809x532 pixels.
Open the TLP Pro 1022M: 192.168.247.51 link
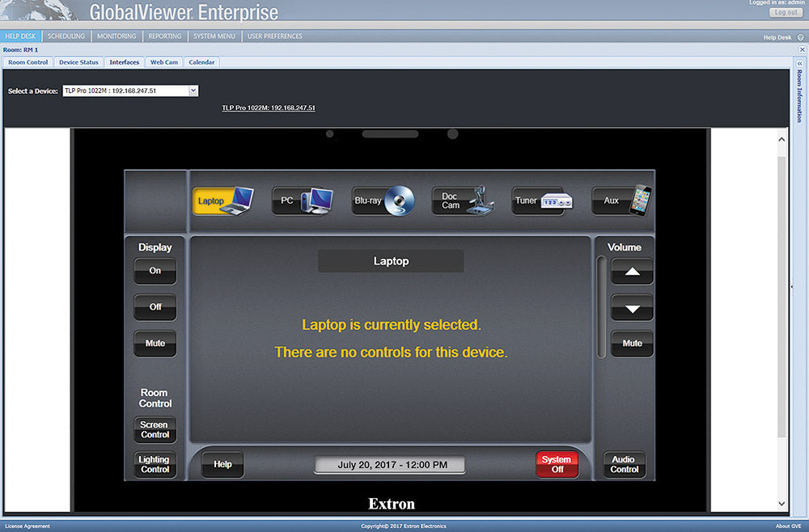tap(269, 108)
